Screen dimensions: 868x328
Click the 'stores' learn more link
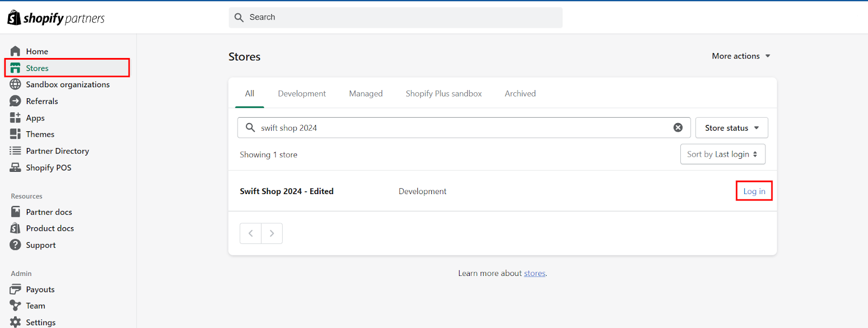(x=534, y=273)
